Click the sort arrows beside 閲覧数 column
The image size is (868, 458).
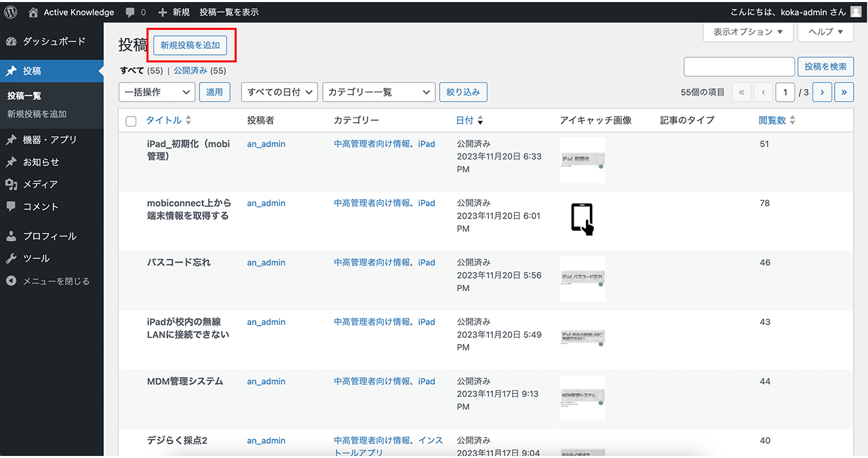[x=792, y=120]
